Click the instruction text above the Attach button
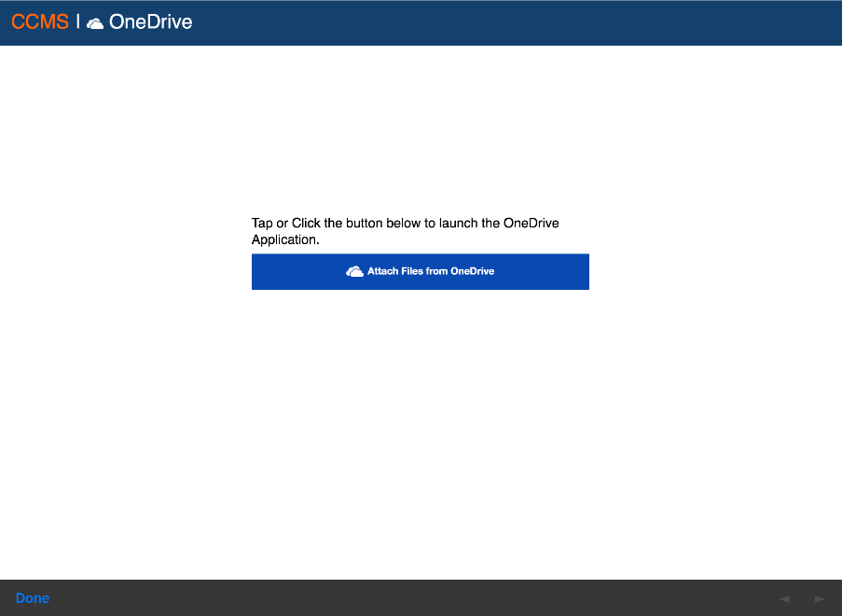This screenshot has height=616, width=842. point(406,231)
